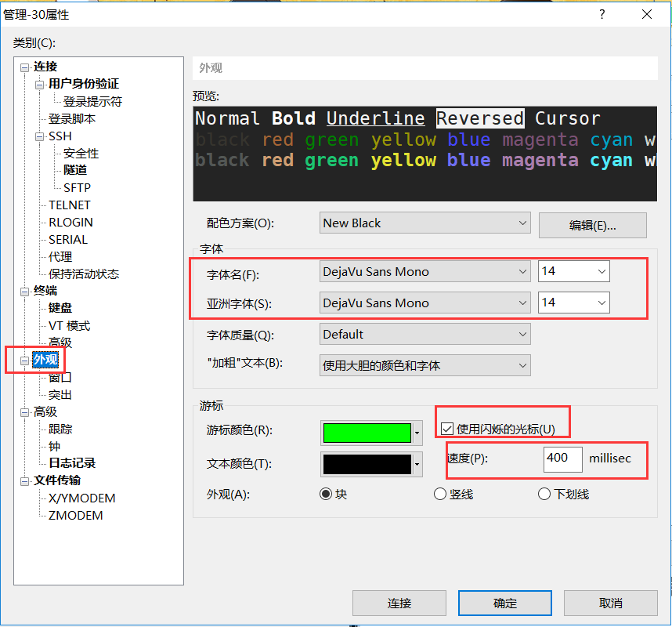Select the 外观 tree item
Image resolution: width=672 pixels, height=627 pixels.
[45, 360]
